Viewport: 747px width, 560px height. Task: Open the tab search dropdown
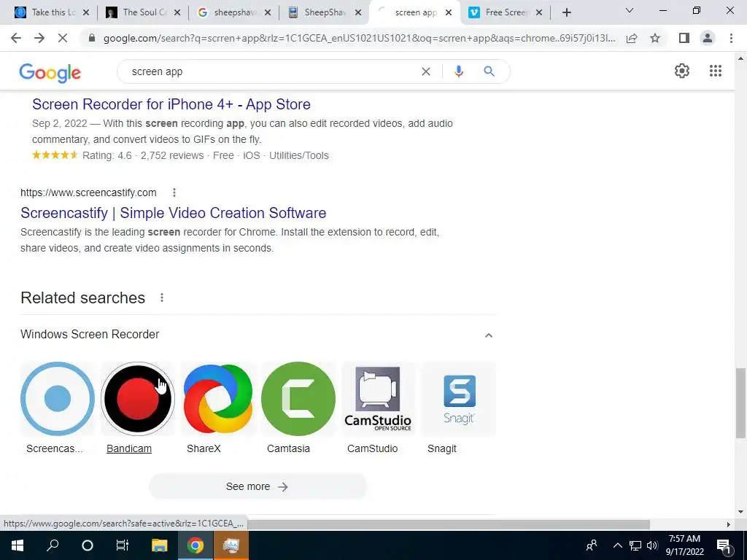tap(630, 10)
